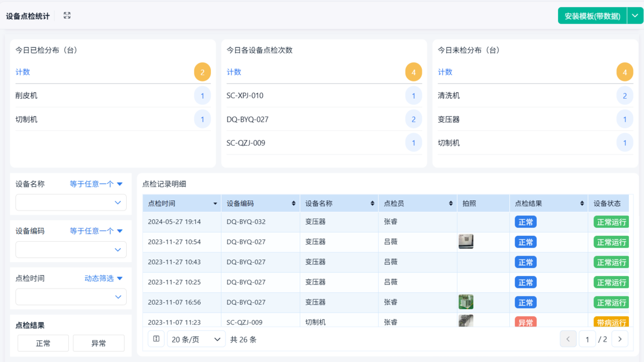Click the page number input showing 1
Viewport: 644px width, 362px height.
[x=587, y=339]
